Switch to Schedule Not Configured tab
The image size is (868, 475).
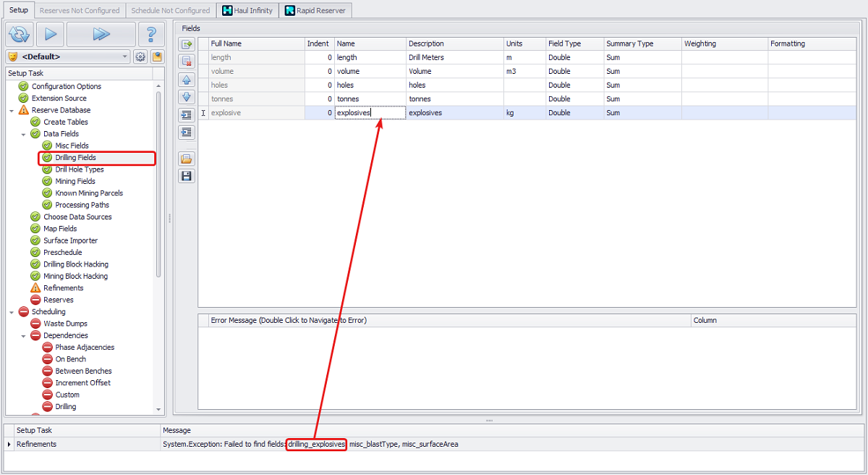point(171,11)
